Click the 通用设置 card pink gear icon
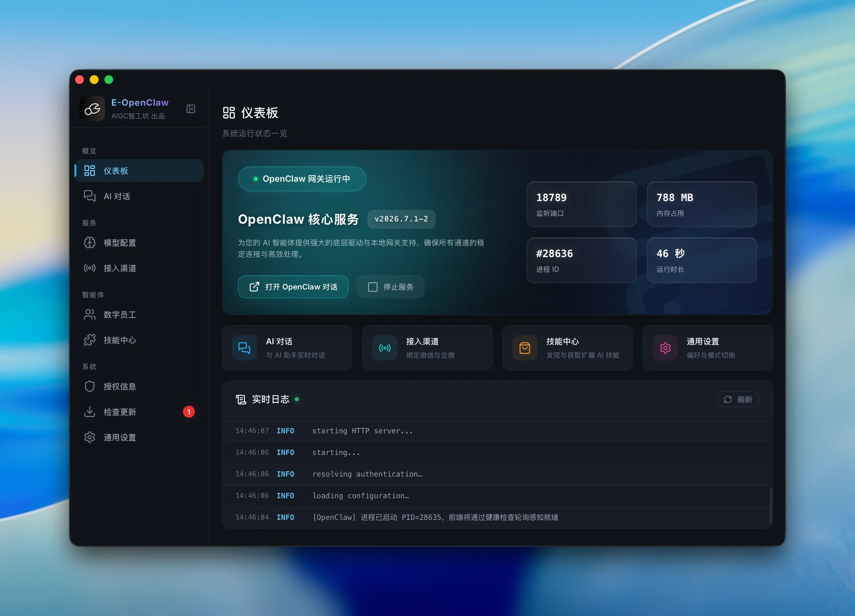 coord(665,348)
